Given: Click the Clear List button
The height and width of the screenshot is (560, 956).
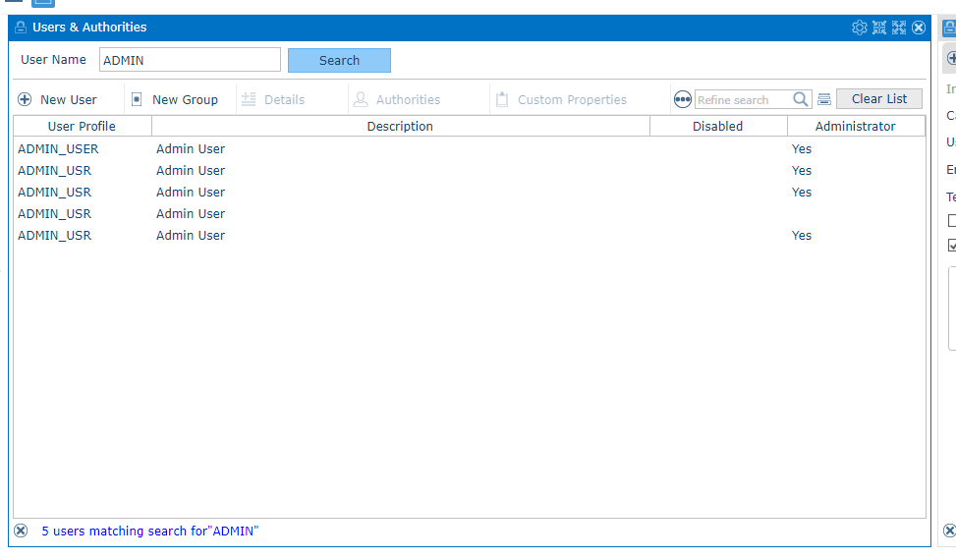Looking at the screenshot, I should tap(878, 98).
